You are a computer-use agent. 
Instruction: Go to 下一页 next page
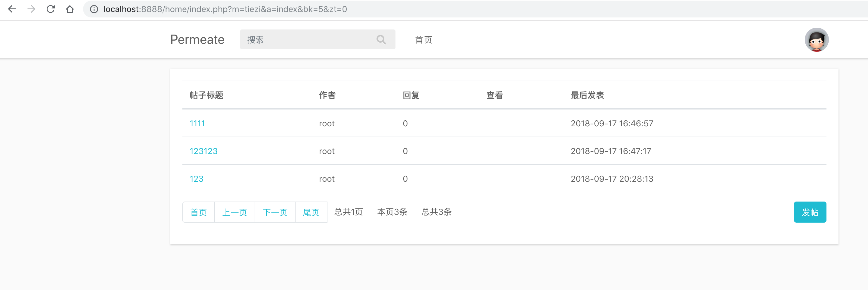tap(275, 212)
